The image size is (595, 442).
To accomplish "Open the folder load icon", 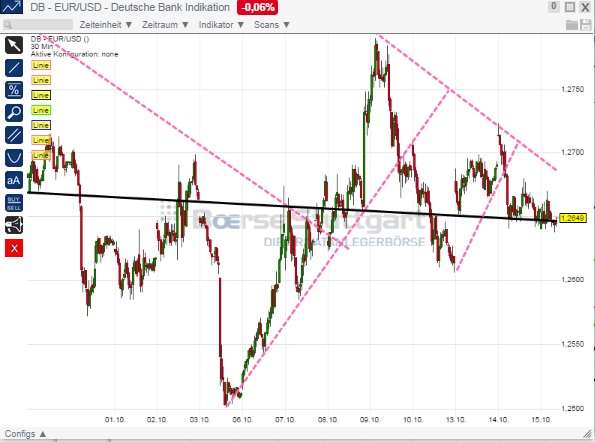I will pos(572,25).
